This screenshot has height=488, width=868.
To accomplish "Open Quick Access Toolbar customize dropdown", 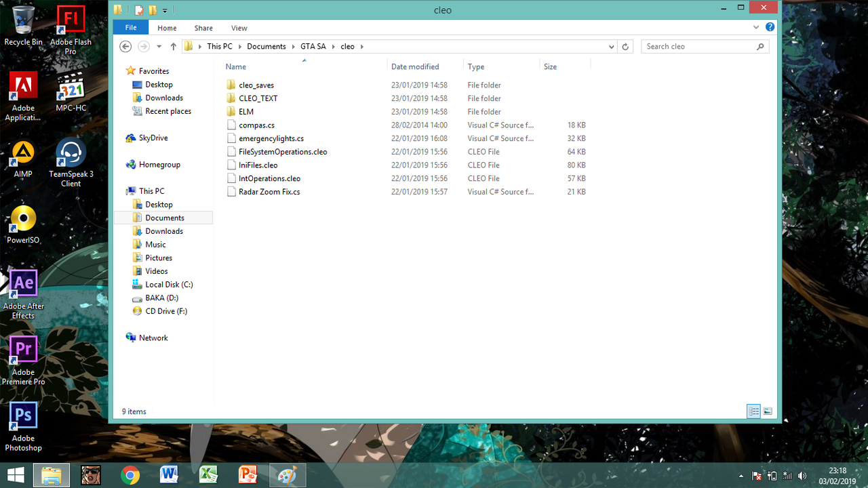I will click(165, 10).
